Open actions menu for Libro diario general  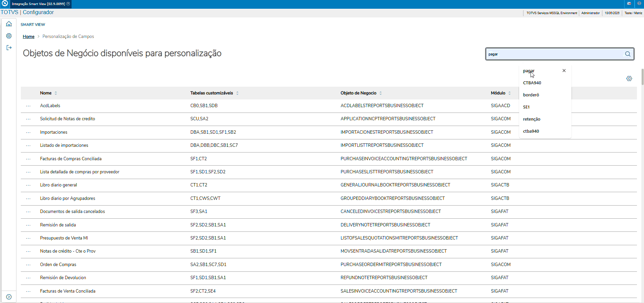[x=28, y=185]
